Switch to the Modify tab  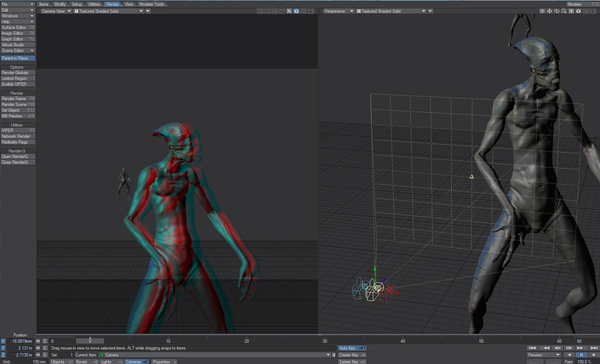coord(60,4)
